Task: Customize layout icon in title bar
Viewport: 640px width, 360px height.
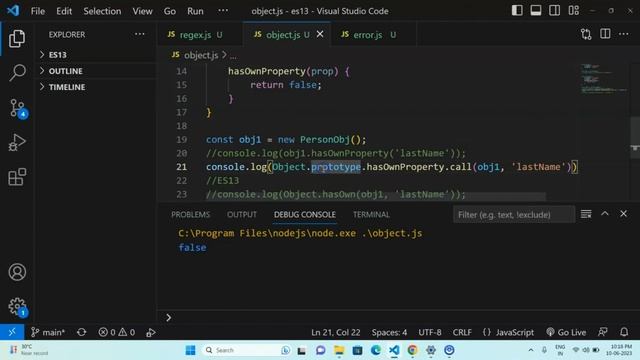Action: (573, 10)
